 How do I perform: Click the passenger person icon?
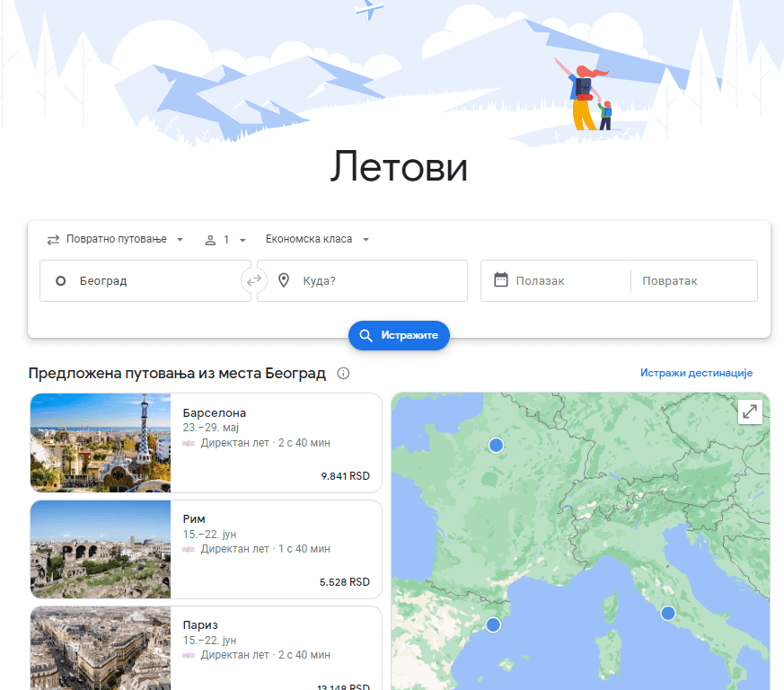click(x=210, y=240)
